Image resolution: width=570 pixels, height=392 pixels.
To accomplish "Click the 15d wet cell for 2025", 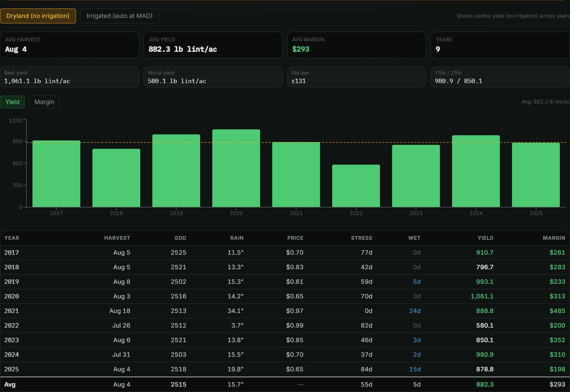I will coord(415,369).
